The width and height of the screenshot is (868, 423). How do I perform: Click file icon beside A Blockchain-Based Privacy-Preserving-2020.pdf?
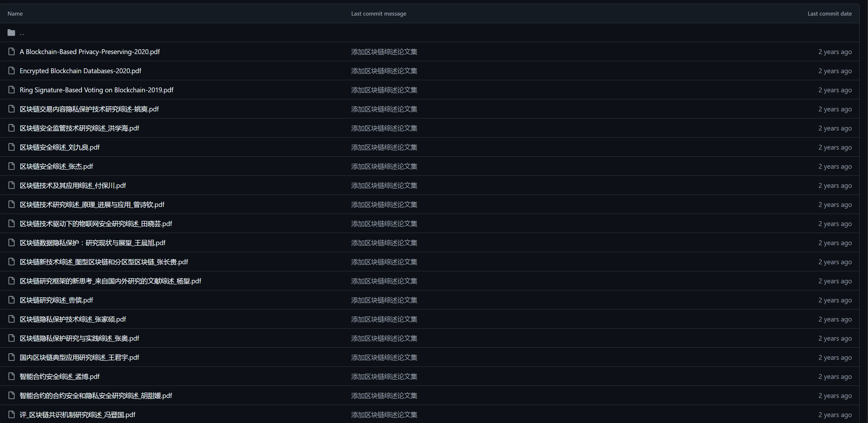click(x=12, y=51)
